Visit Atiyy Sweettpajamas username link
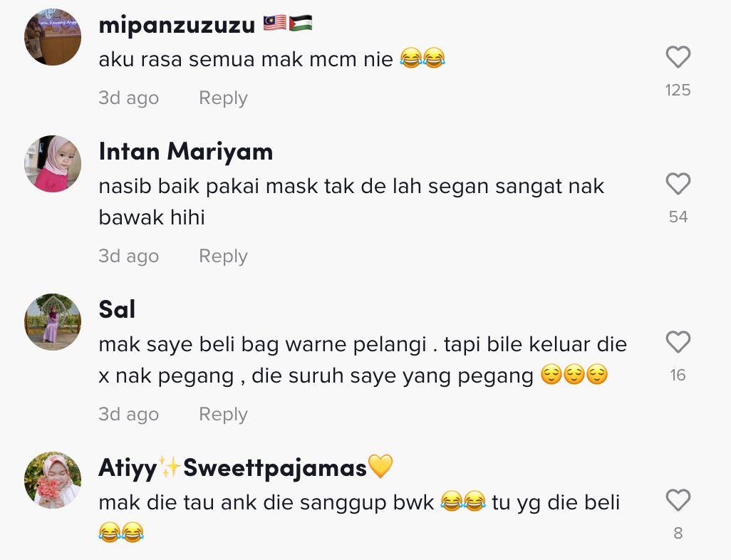Image resolution: width=731 pixels, height=560 pixels. (246, 467)
